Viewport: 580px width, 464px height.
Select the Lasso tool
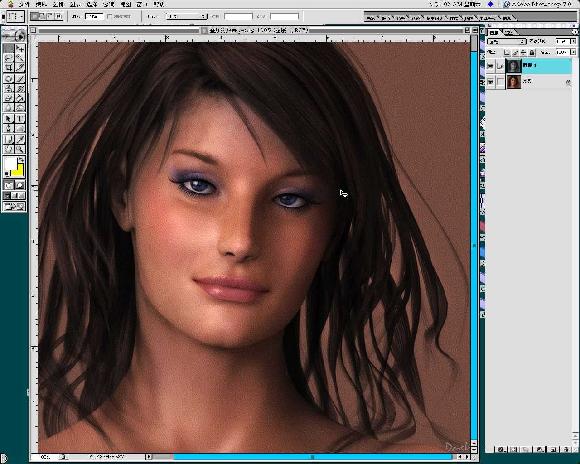[8, 58]
